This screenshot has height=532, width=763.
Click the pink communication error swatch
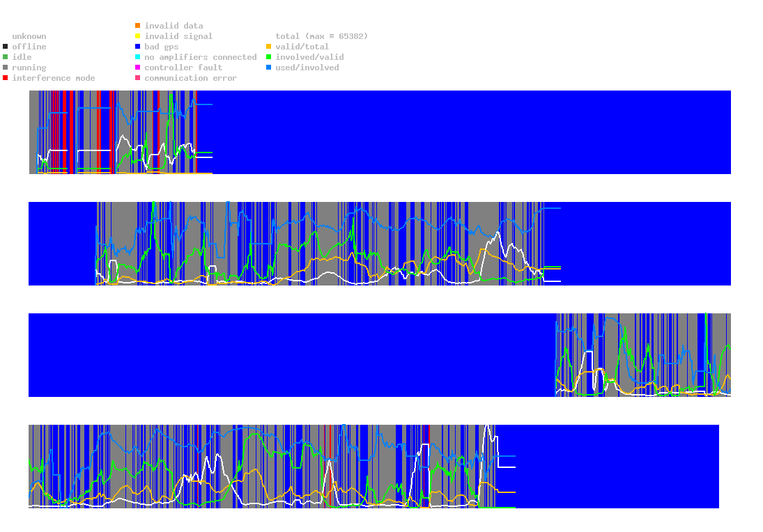[x=138, y=78]
